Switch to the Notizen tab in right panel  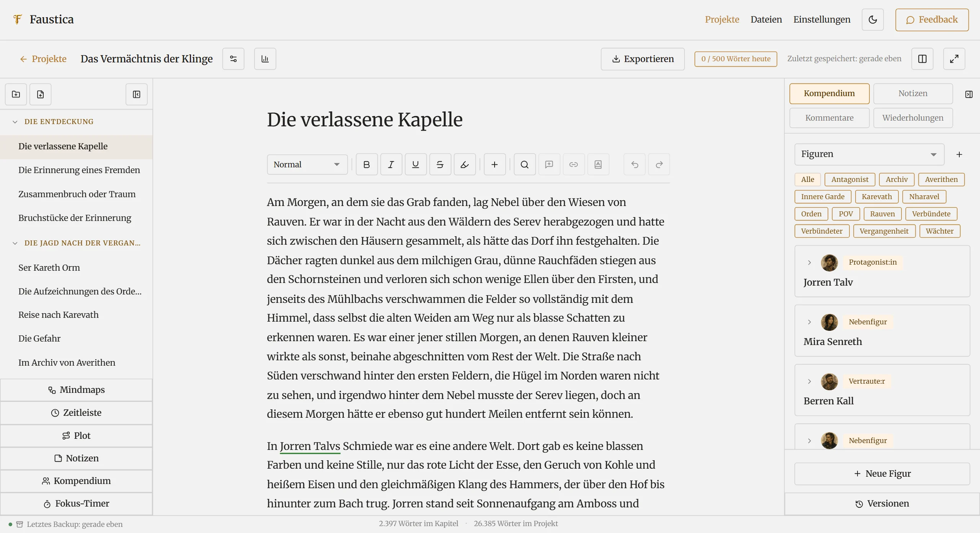pyautogui.click(x=913, y=93)
